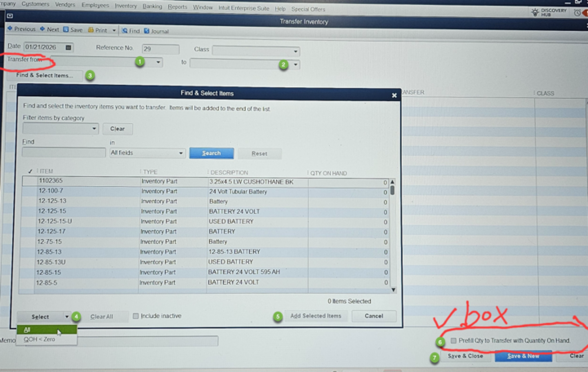The image size is (588, 372).
Task: Click the Reference No. field
Action: pos(160,49)
